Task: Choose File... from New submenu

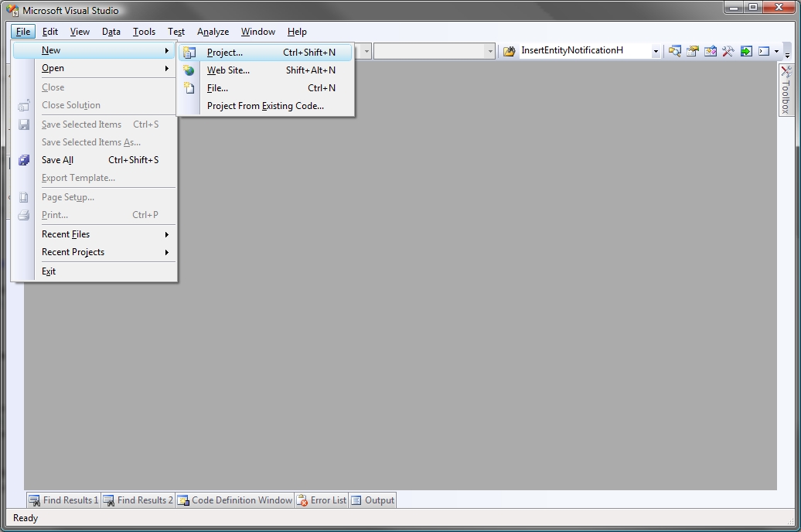Action: pyautogui.click(x=265, y=88)
